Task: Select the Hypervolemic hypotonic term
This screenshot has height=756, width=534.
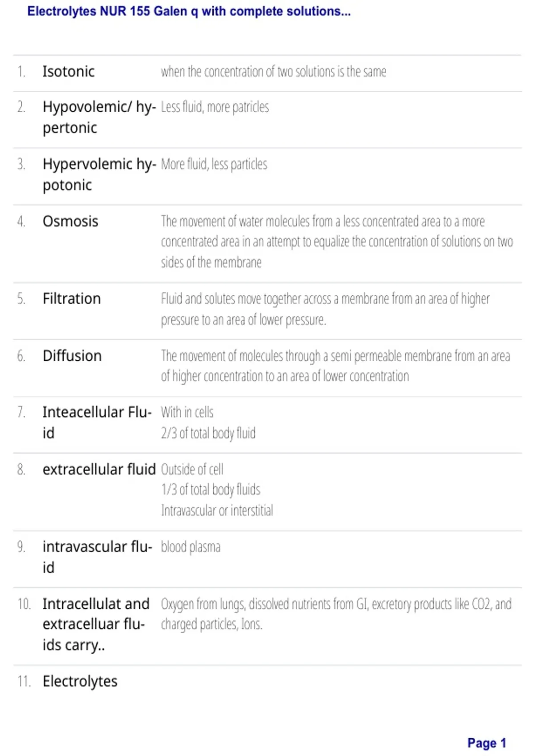Action: [x=99, y=174]
